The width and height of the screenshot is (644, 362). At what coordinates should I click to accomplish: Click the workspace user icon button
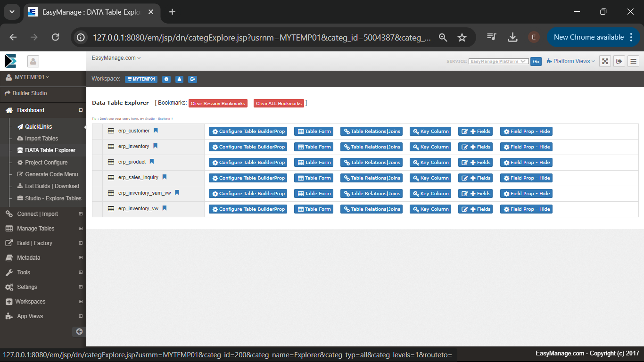(179, 79)
